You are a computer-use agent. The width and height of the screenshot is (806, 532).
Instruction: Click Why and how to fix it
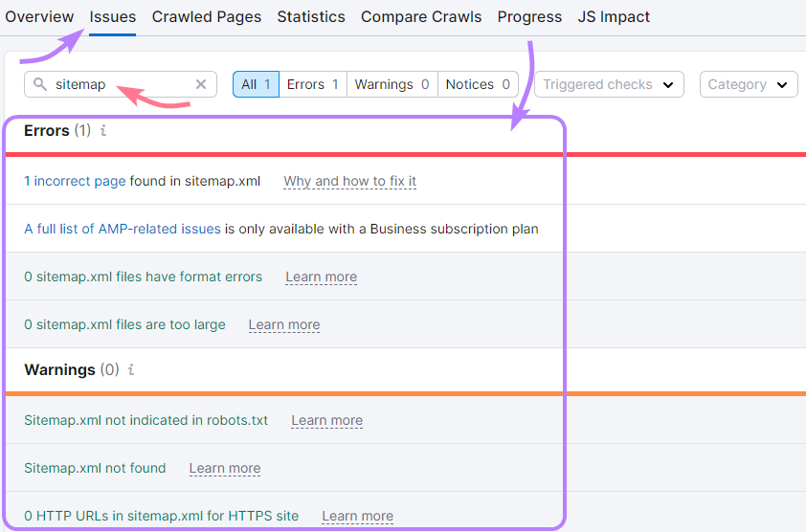(x=350, y=181)
